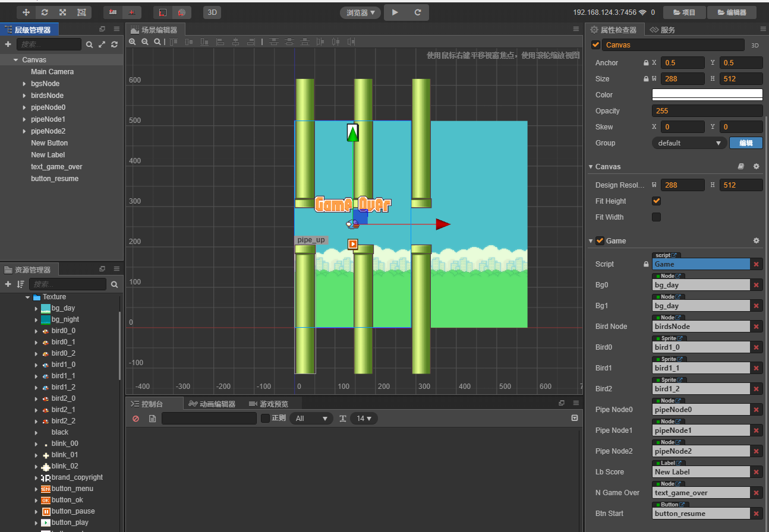Open Canvas component gear settings

pos(756,167)
